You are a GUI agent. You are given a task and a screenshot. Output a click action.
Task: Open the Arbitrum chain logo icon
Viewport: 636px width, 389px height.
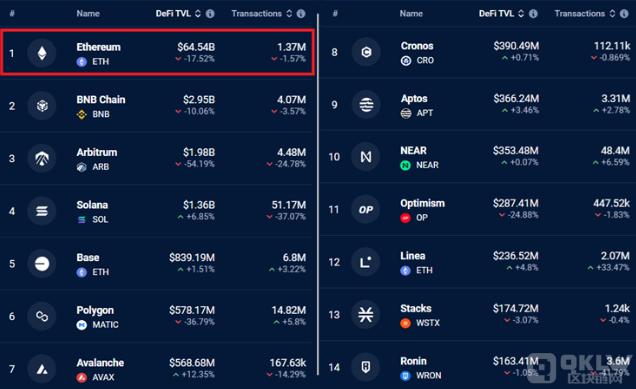tap(42, 159)
